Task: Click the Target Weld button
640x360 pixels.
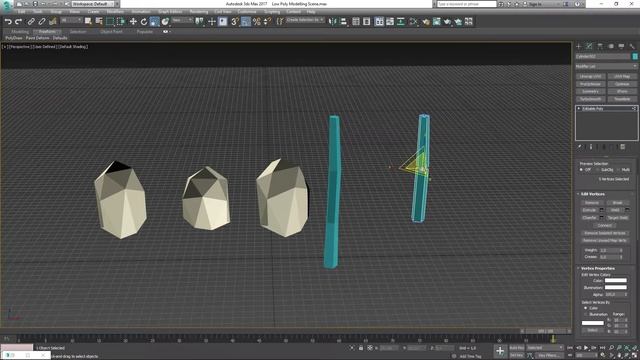Action: click(618, 218)
